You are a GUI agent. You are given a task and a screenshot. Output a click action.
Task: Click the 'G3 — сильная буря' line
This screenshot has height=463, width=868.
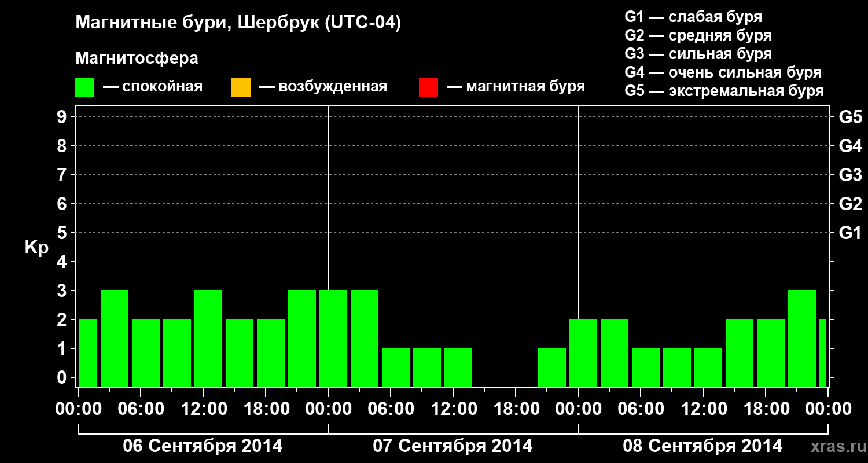click(x=698, y=54)
